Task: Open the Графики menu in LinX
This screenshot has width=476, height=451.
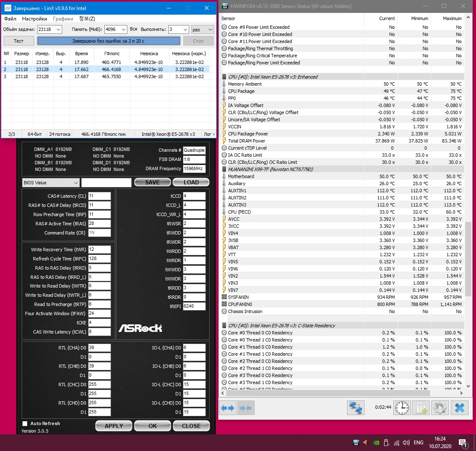Action: (x=63, y=18)
